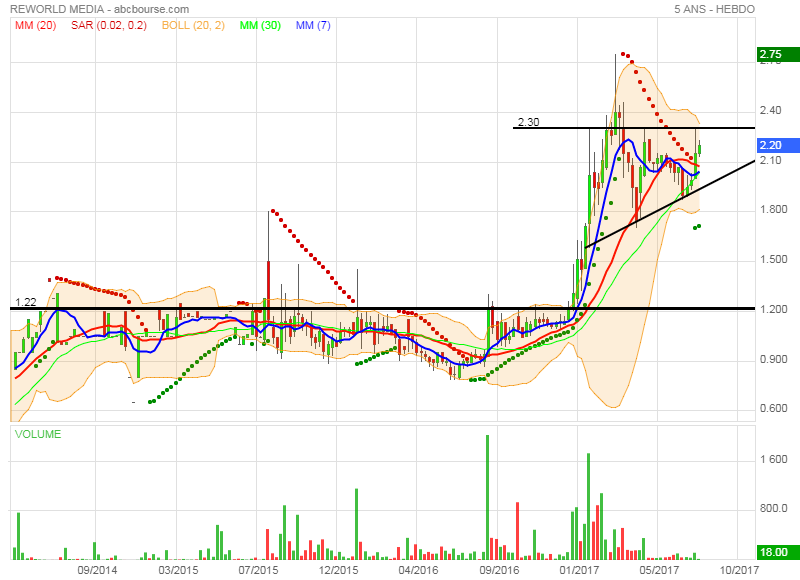
Task: Select the MM (7) legend label
Action: click(x=313, y=25)
